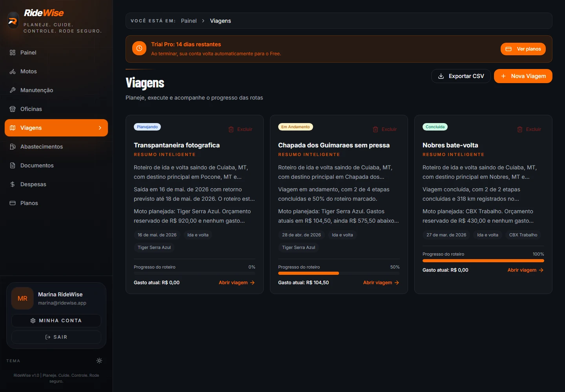Export trips with Exportar CSV

pyautogui.click(x=461, y=76)
